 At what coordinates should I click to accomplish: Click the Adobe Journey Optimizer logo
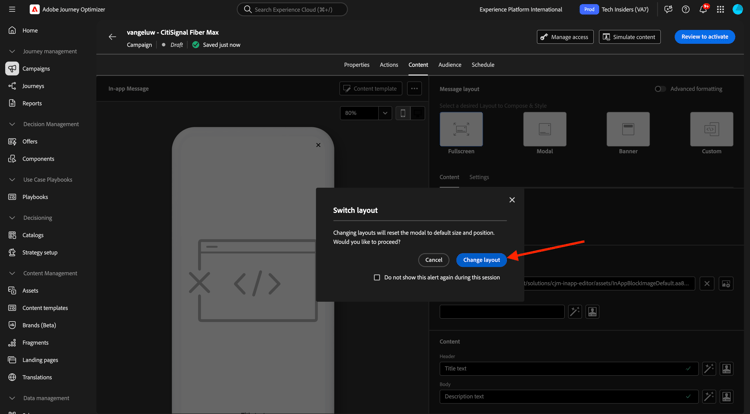pos(34,9)
